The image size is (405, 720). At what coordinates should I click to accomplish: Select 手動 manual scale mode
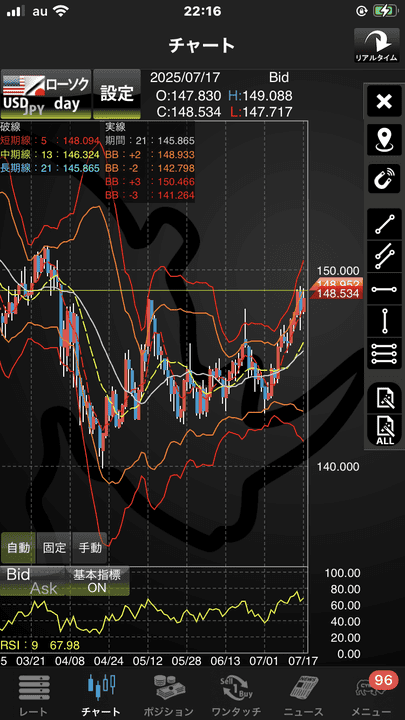(90, 547)
